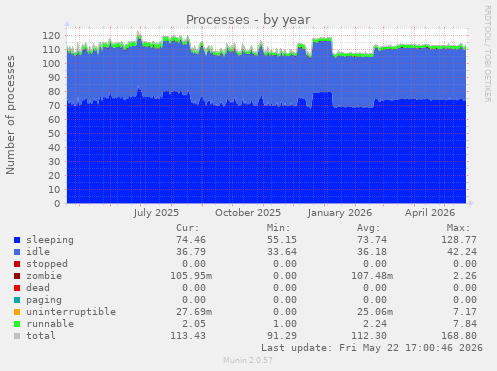Screen dimensions: 497x371
Task: Click total current value 113.43
Action: click(188, 336)
